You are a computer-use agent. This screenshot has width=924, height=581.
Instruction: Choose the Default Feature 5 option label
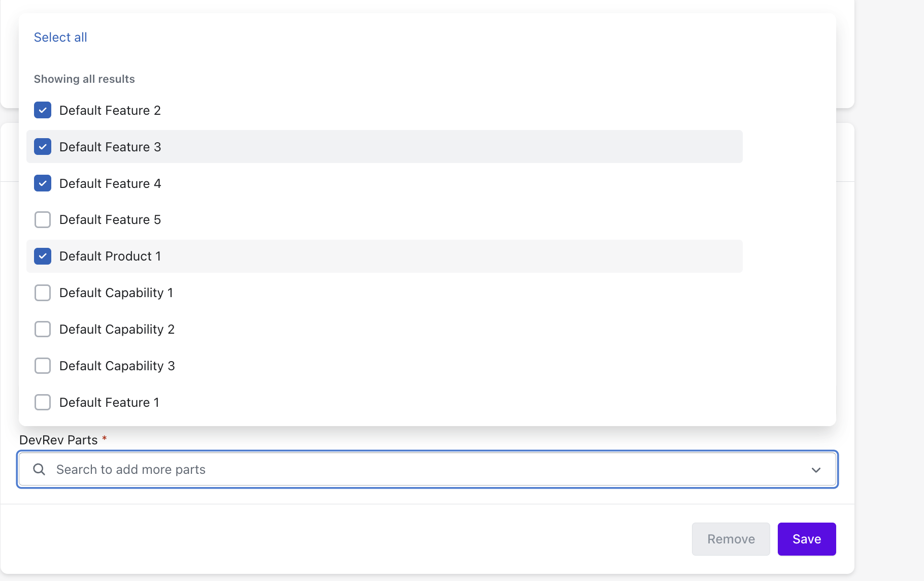(x=110, y=220)
